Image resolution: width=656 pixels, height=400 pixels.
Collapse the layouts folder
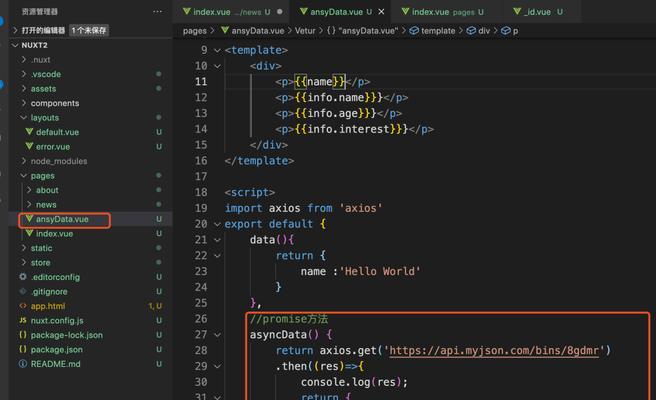(24, 118)
